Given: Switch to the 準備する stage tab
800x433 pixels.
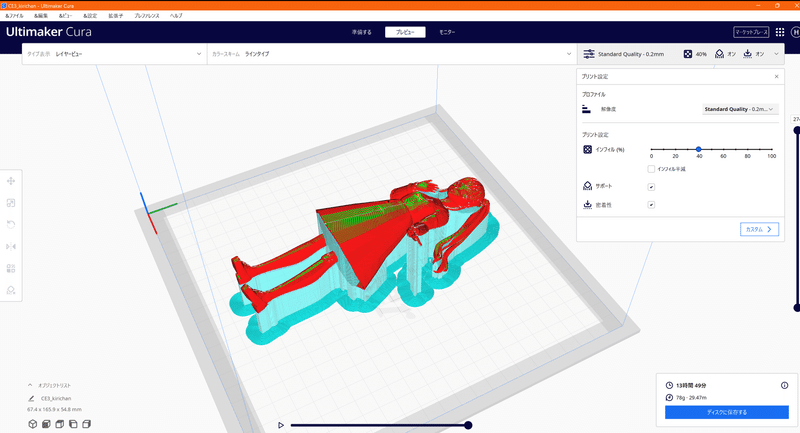Looking at the screenshot, I should click(x=361, y=32).
